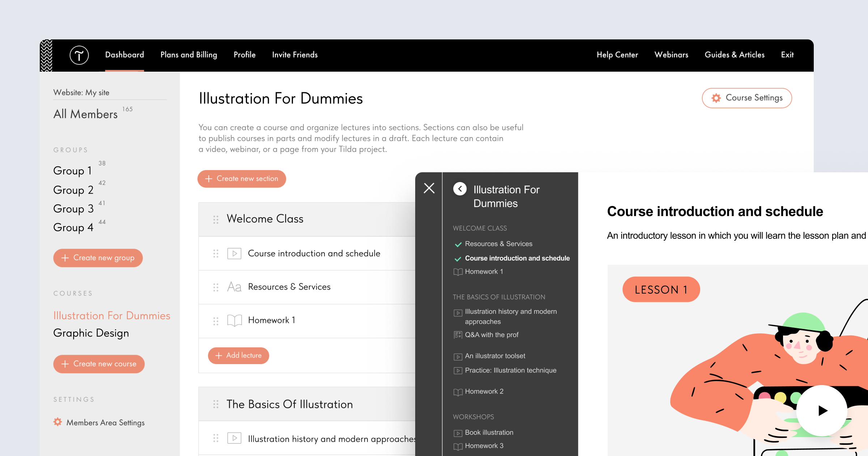Click drag handle for Course introduction lecture

[216, 253]
